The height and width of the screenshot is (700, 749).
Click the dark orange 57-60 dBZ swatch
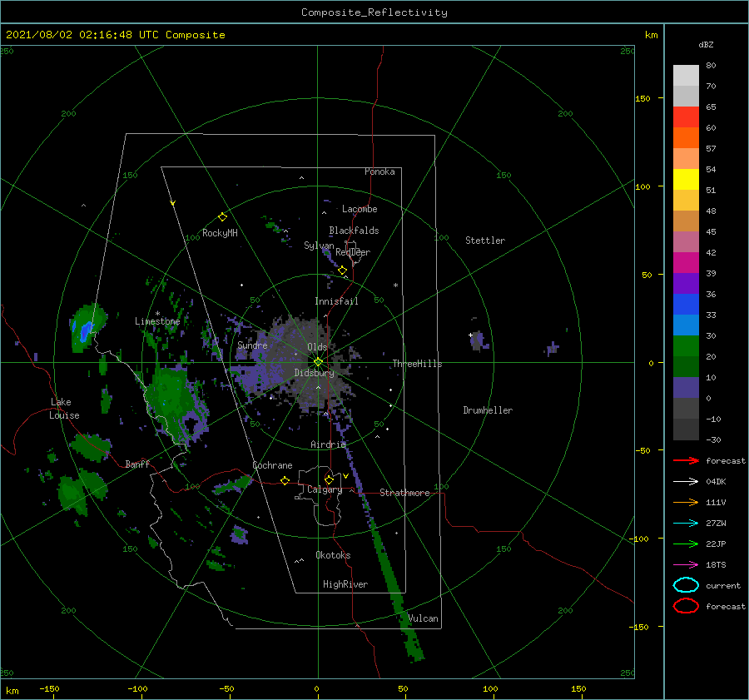(686, 138)
